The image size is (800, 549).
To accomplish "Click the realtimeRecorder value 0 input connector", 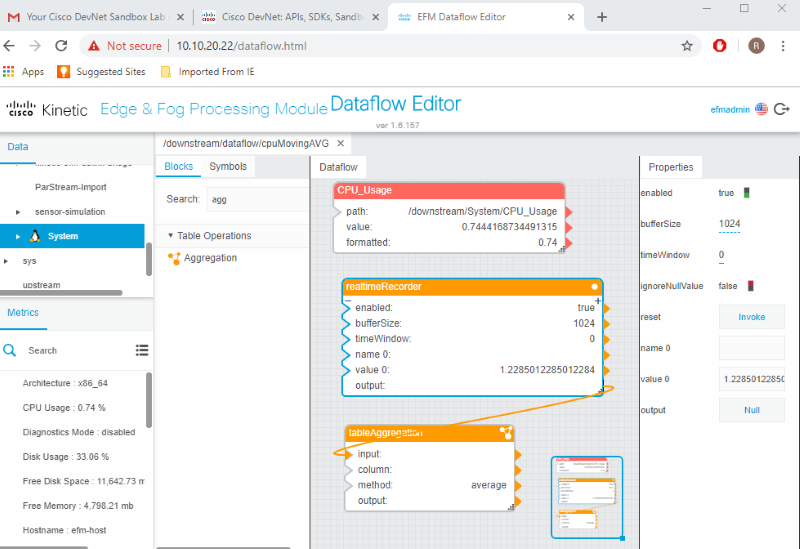I will 346,370.
